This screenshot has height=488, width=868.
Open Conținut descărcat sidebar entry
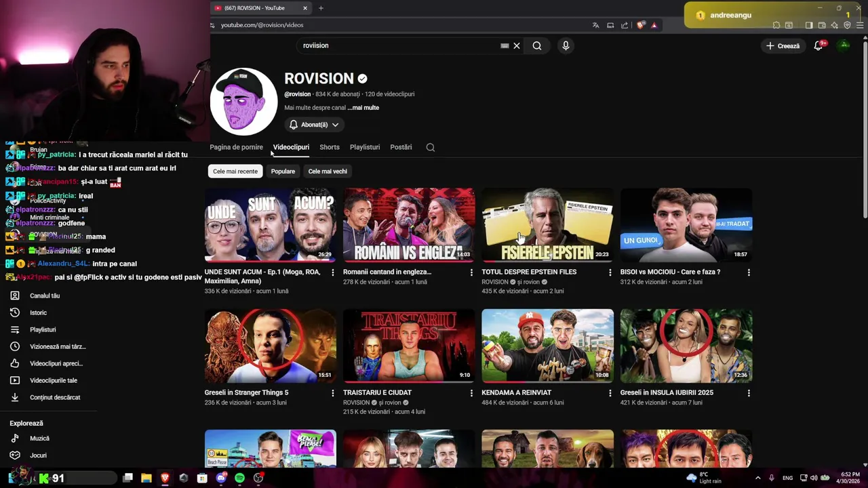pyautogui.click(x=55, y=398)
